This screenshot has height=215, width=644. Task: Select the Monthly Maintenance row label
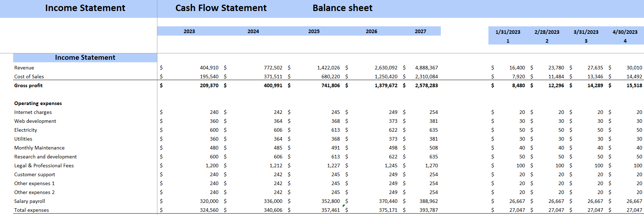tap(39, 148)
